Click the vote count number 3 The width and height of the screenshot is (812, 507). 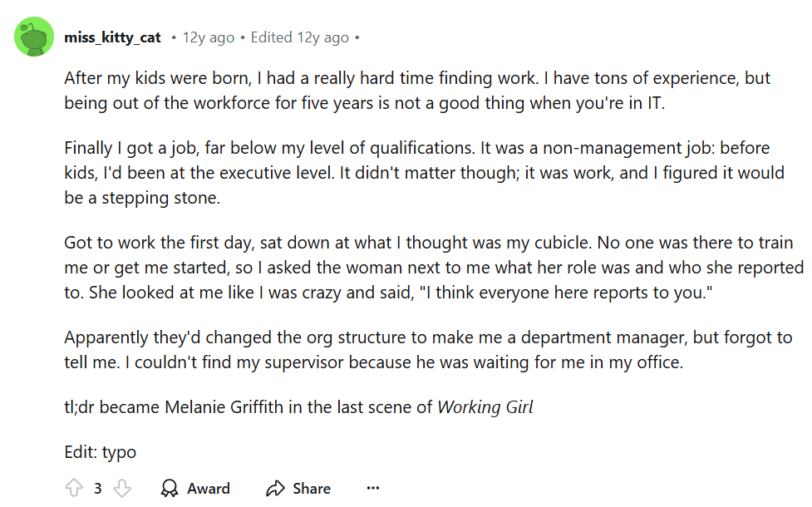pyautogui.click(x=98, y=488)
